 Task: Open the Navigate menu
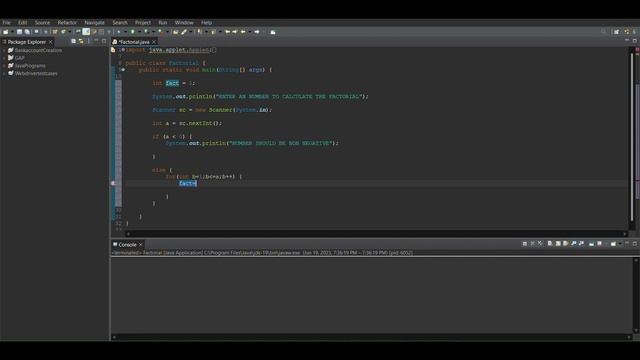point(95,22)
